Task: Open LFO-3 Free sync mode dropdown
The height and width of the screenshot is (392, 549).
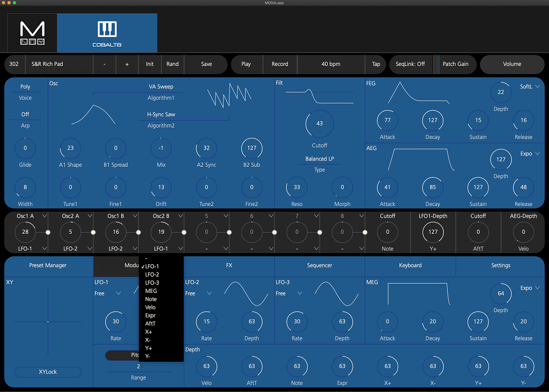Action: pyautogui.click(x=289, y=293)
